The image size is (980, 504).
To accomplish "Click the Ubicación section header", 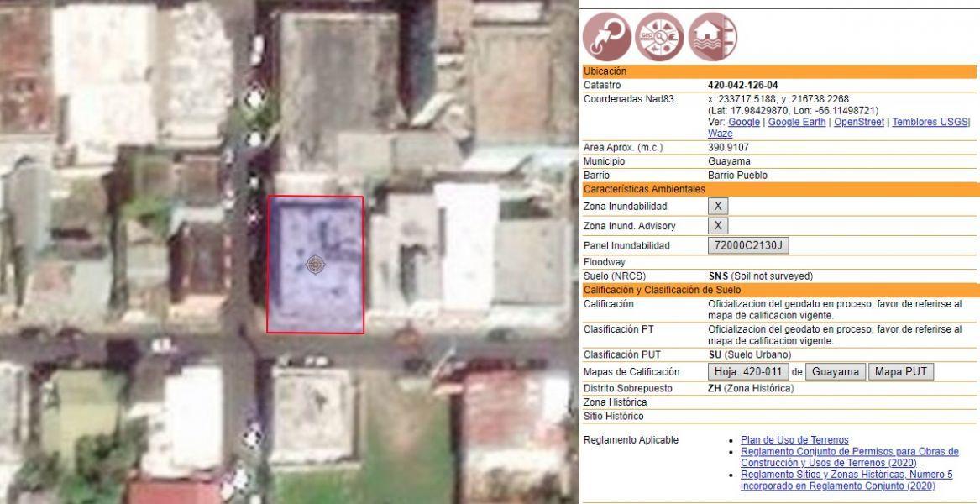I will pos(778,71).
